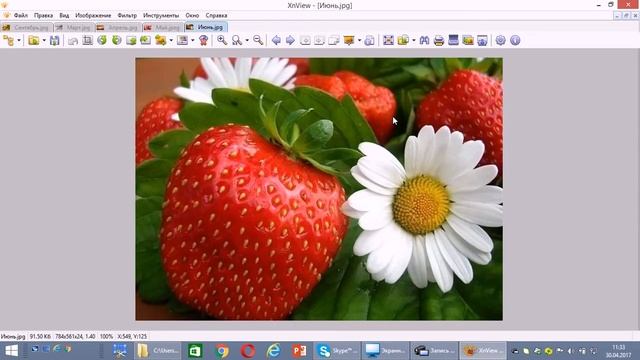The height and width of the screenshot is (360, 640).
Task: Click the scanner acquire icon
Action: (453, 40)
